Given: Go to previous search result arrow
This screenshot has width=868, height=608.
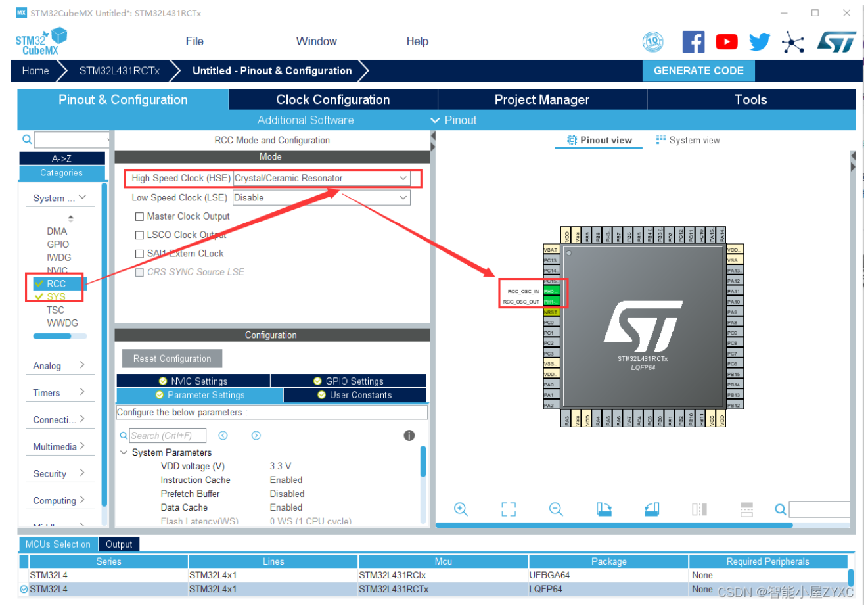Looking at the screenshot, I should [223, 435].
